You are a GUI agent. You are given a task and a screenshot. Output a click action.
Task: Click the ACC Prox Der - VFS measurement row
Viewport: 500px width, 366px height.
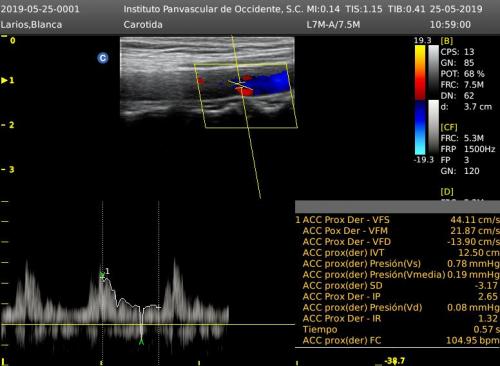point(397,220)
